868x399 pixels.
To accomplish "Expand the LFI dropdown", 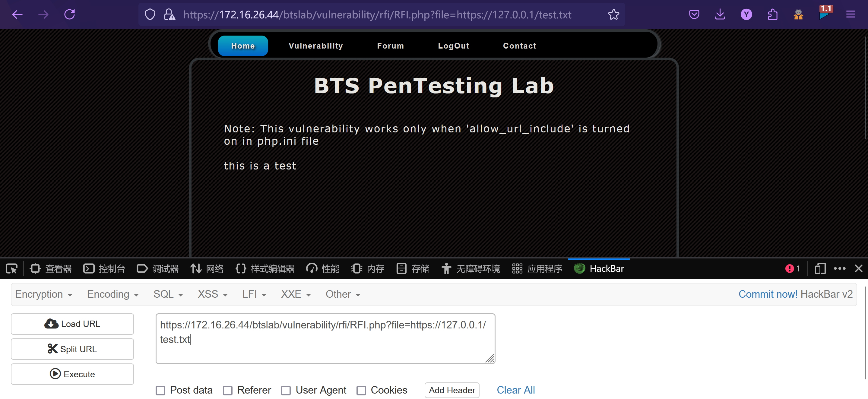I will coord(254,294).
